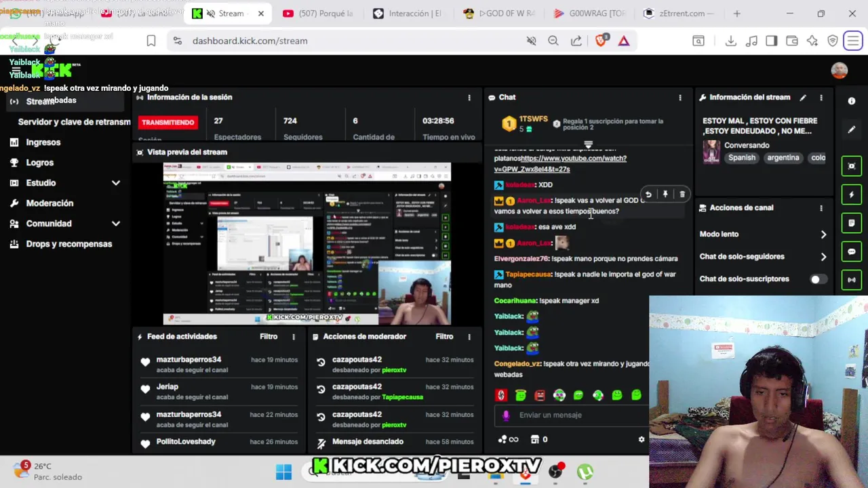This screenshot has height=488, width=868.
Task: Click user avatar in Kick header
Action: coord(840,70)
